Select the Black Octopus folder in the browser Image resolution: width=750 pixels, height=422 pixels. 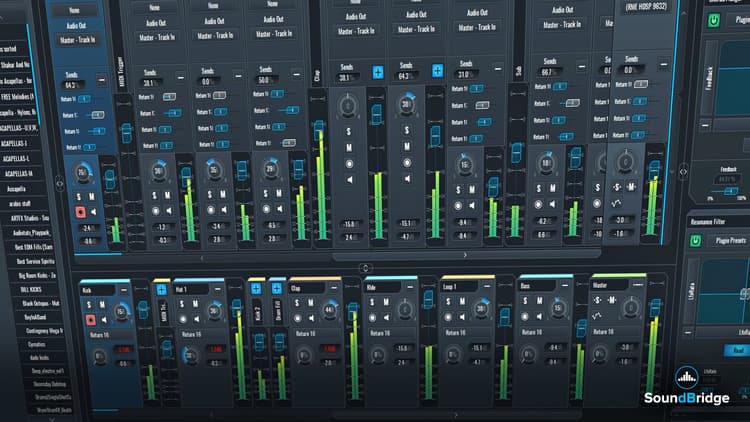[41, 303]
